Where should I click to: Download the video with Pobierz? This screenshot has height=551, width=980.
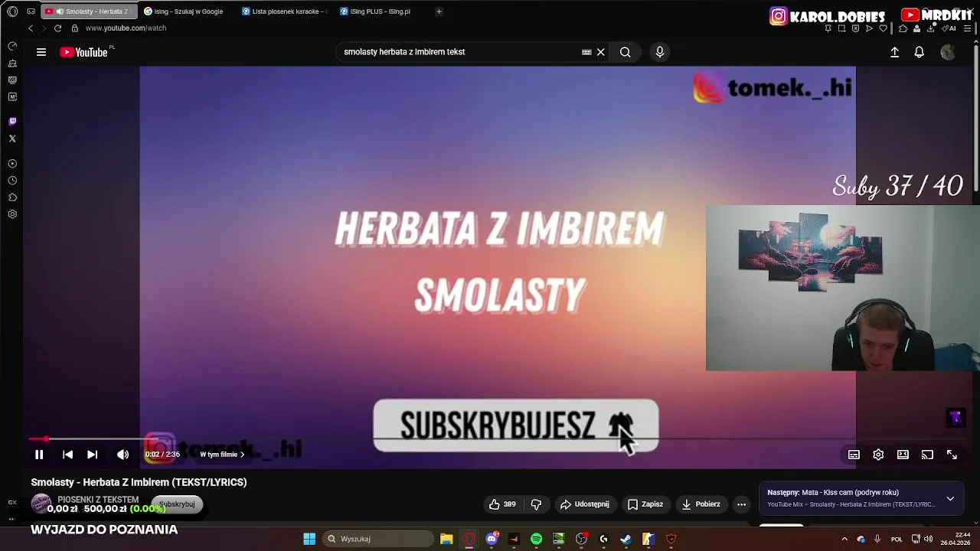pos(701,504)
